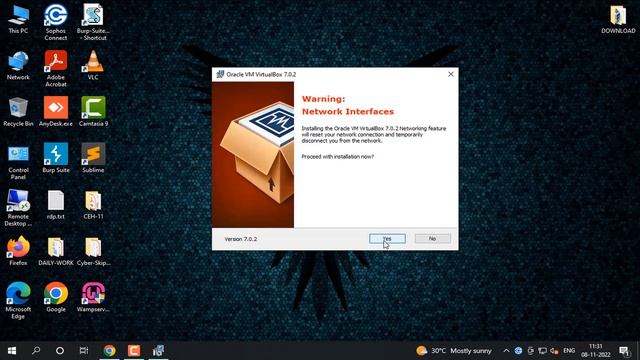
Task: Expand hidden system tray icons chevron
Action: tap(506, 351)
